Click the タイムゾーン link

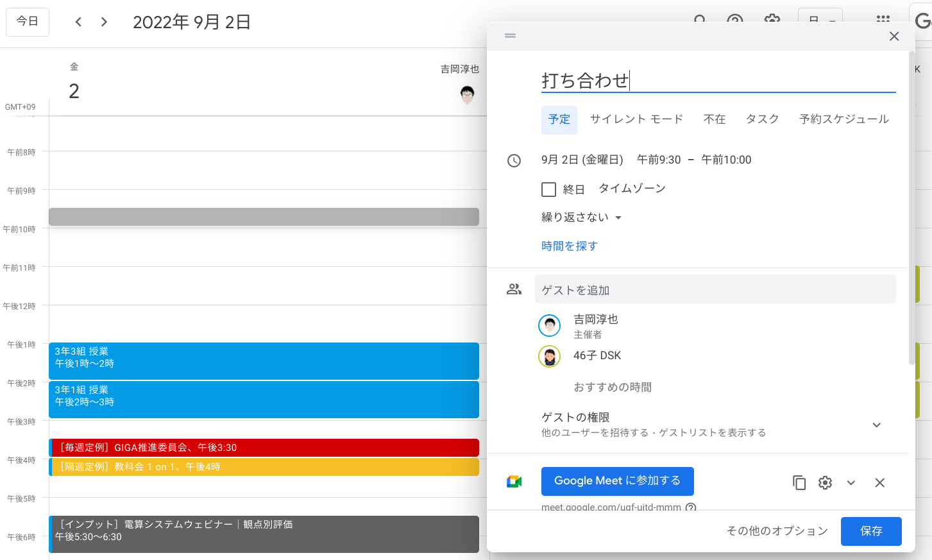tap(632, 189)
